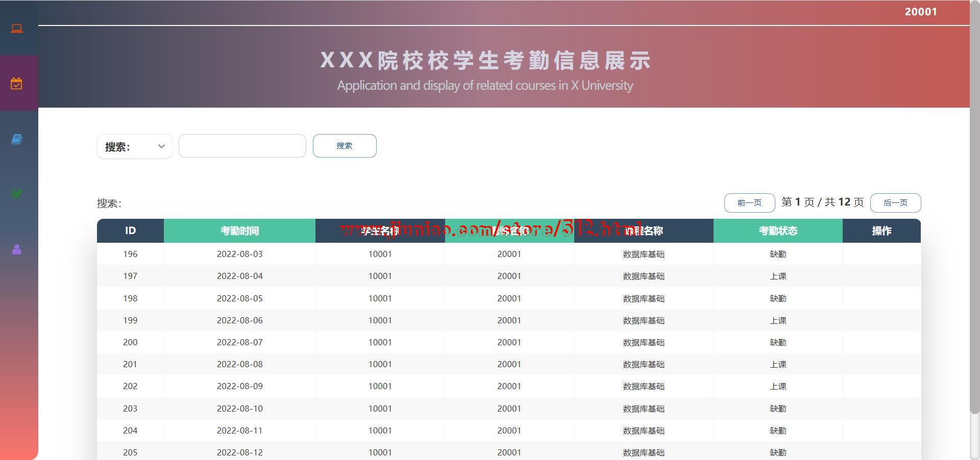Go to next page with 后一页
The image size is (980, 460).
(x=895, y=203)
